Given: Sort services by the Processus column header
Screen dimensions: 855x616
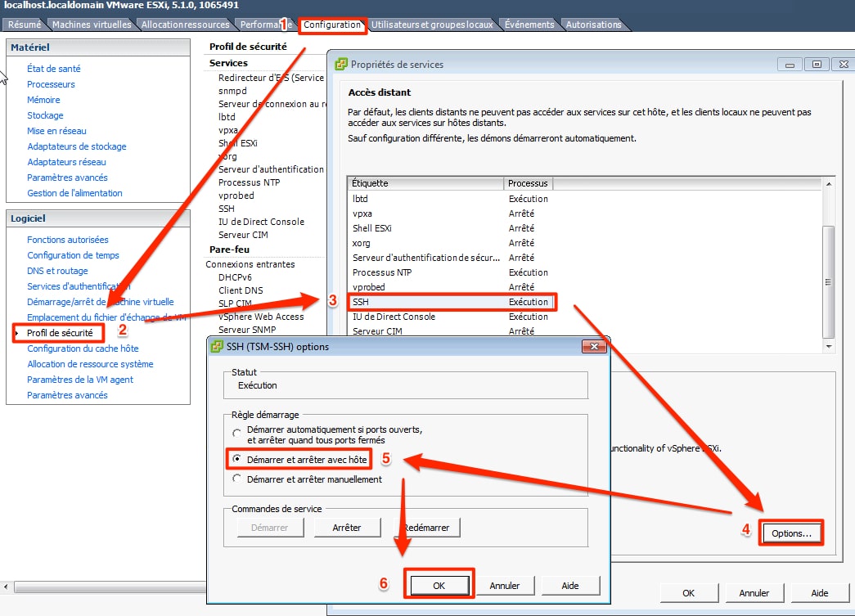Looking at the screenshot, I should [528, 183].
